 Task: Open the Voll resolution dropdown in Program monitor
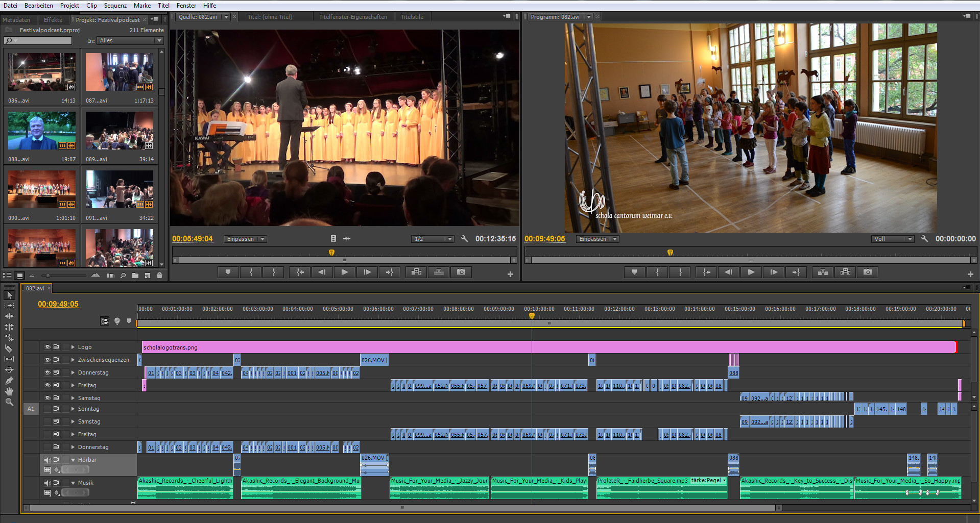point(893,239)
